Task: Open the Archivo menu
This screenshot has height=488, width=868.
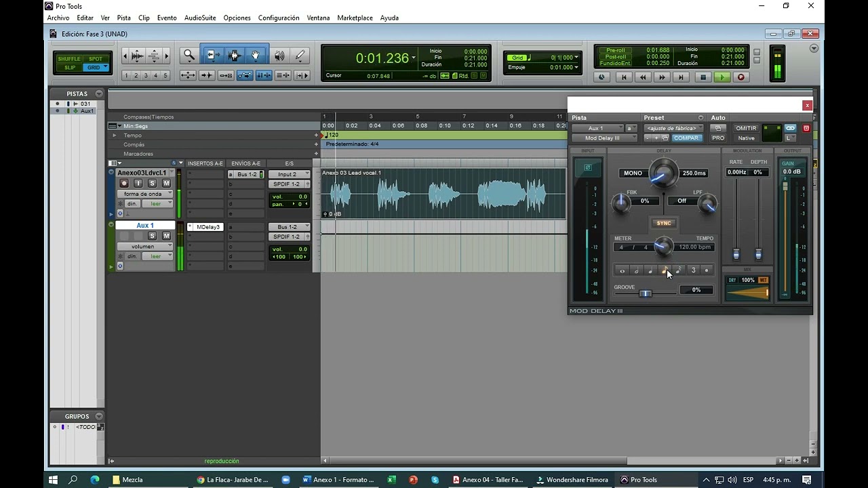Action: pyautogui.click(x=58, y=18)
